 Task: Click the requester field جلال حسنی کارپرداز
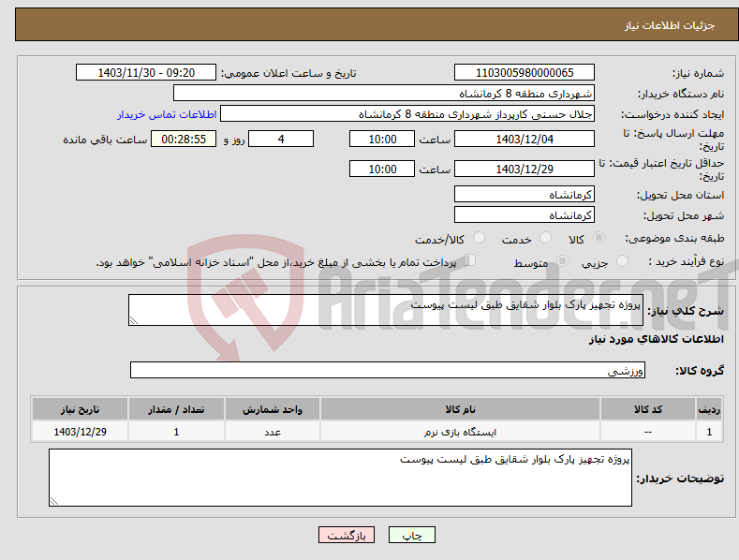407,113
